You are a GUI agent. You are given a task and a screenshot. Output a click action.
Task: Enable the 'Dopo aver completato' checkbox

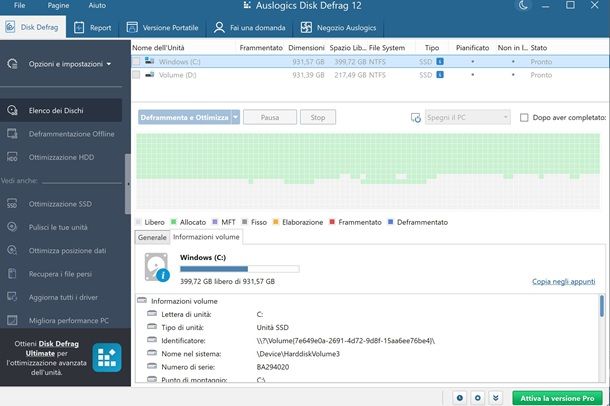pyautogui.click(x=524, y=117)
